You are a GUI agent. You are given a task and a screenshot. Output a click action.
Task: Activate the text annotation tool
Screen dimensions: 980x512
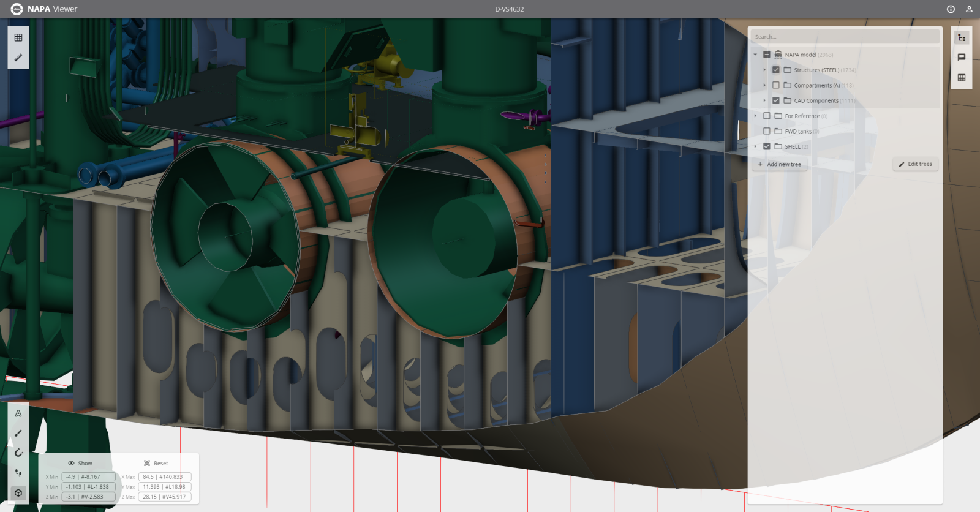click(x=18, y=413)
